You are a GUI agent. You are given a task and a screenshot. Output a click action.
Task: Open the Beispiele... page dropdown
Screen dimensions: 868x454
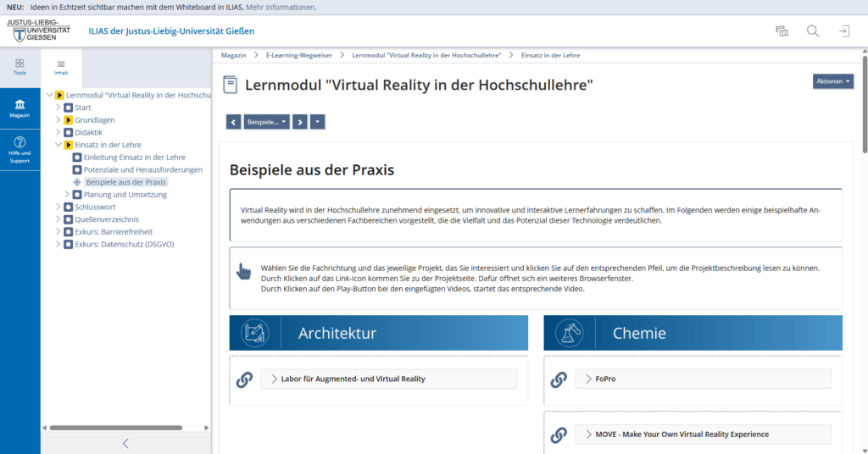point(266,122)
